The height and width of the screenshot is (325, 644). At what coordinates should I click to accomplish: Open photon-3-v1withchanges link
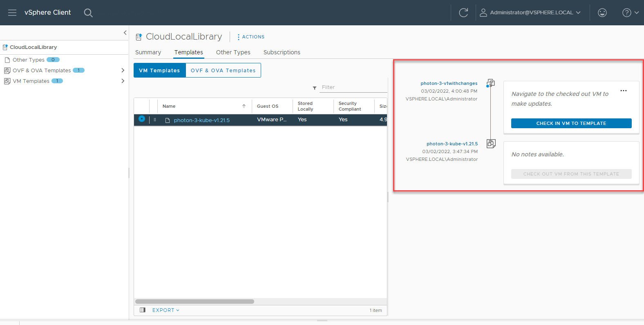tap(449, 83)
